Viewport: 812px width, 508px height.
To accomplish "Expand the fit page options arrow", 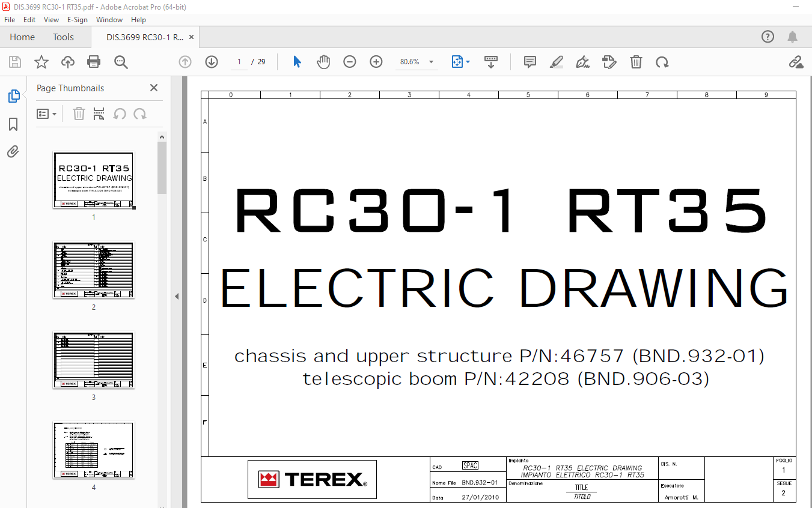I will coord(468,62).
